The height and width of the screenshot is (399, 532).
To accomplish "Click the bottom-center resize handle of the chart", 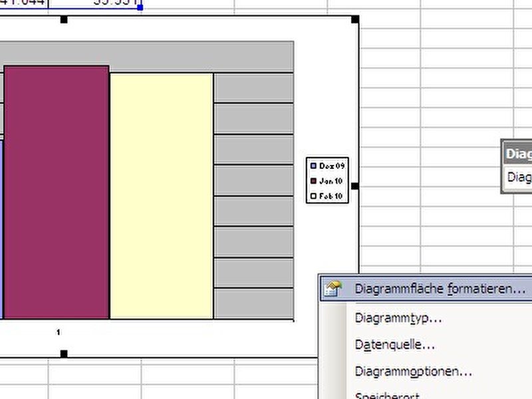I will point(65,354).
